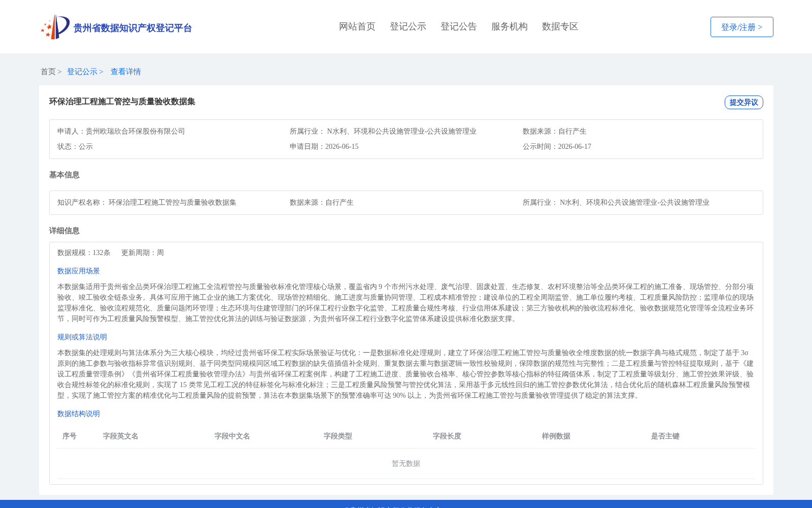Click 字段英文名 column header
The height and width of the screenshot is (508, 812).
click(121, 436)
